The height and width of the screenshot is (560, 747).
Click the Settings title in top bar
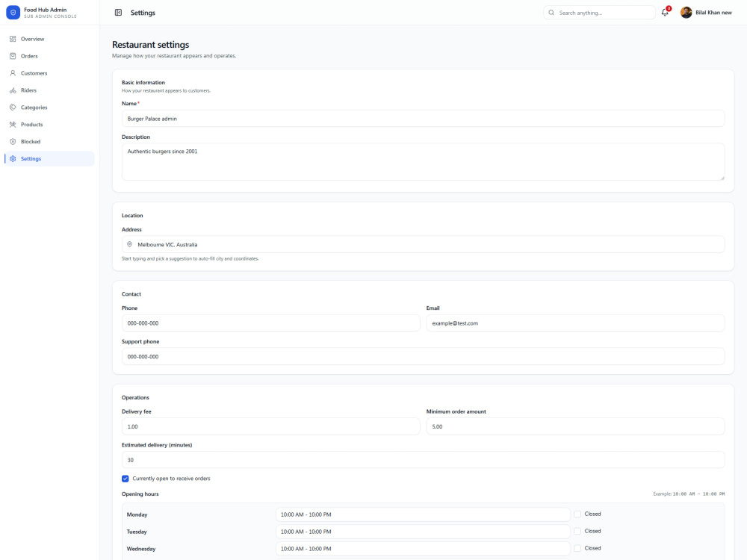tap(143, 13)
